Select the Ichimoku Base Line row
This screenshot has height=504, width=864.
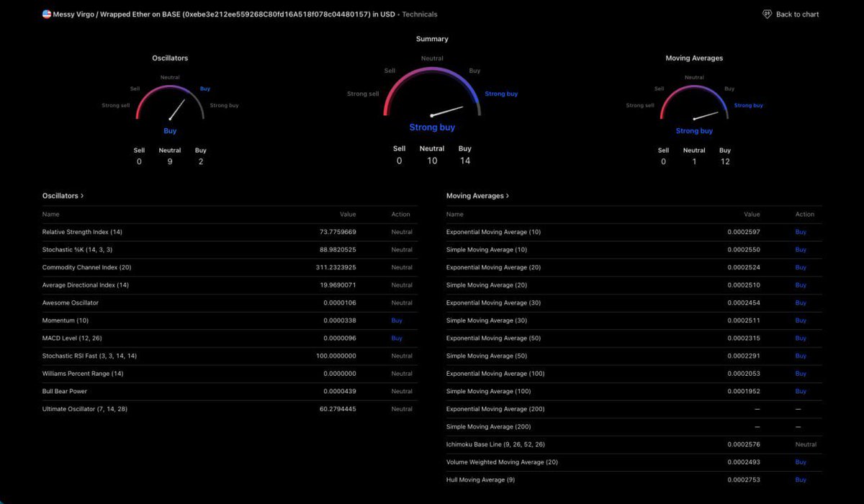(x=634, y=444)
